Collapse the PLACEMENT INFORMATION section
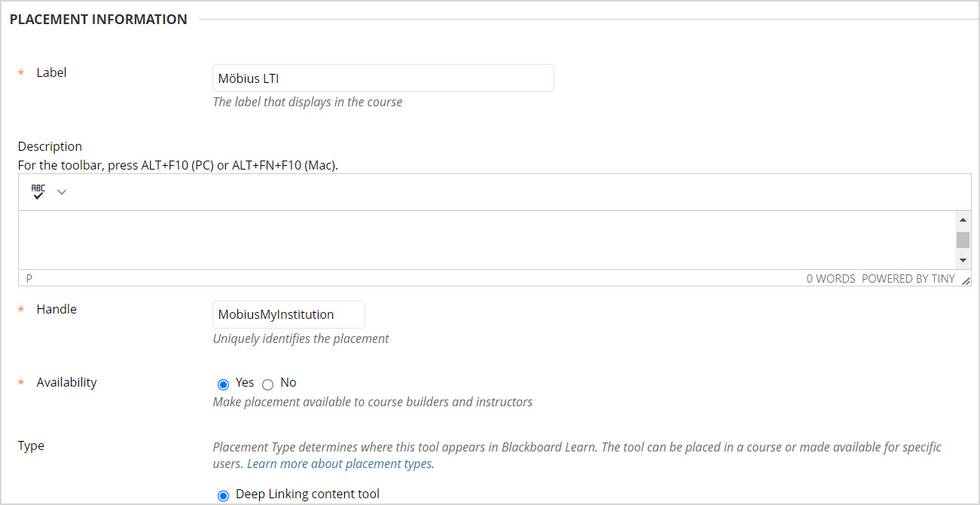Viewport: 980px width, 505px height. pos(98,19)
